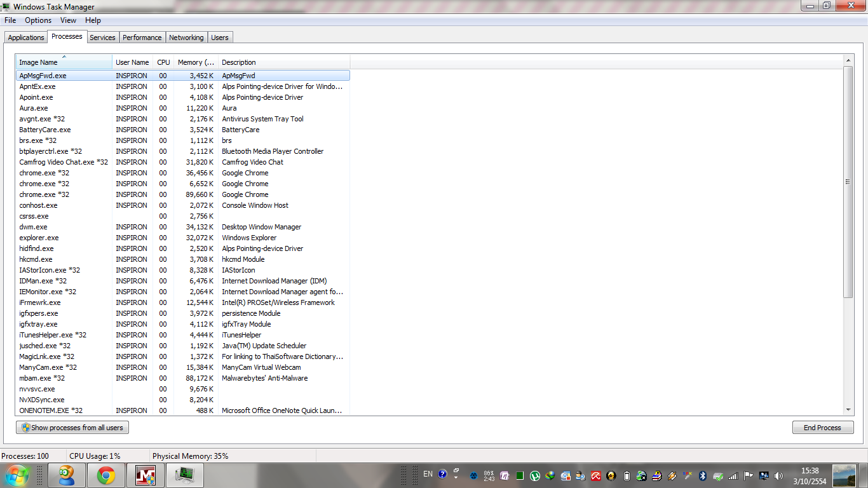This screenshot has height=488, width=868.
Task: Select the Aura.exe process
Action: [183, 108]
